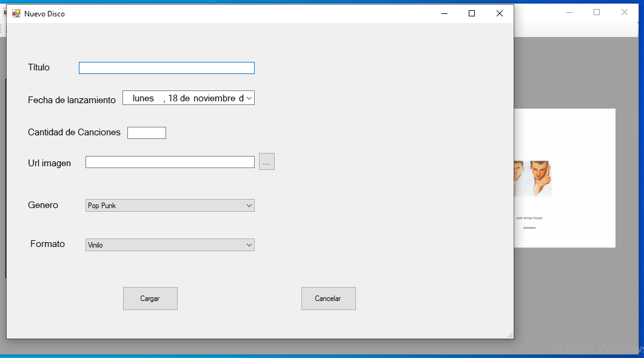Image resolution: width=644 pixels, height=358 pixels.
Task: Click the Nuevo Disco window icon
Action: 16,13
